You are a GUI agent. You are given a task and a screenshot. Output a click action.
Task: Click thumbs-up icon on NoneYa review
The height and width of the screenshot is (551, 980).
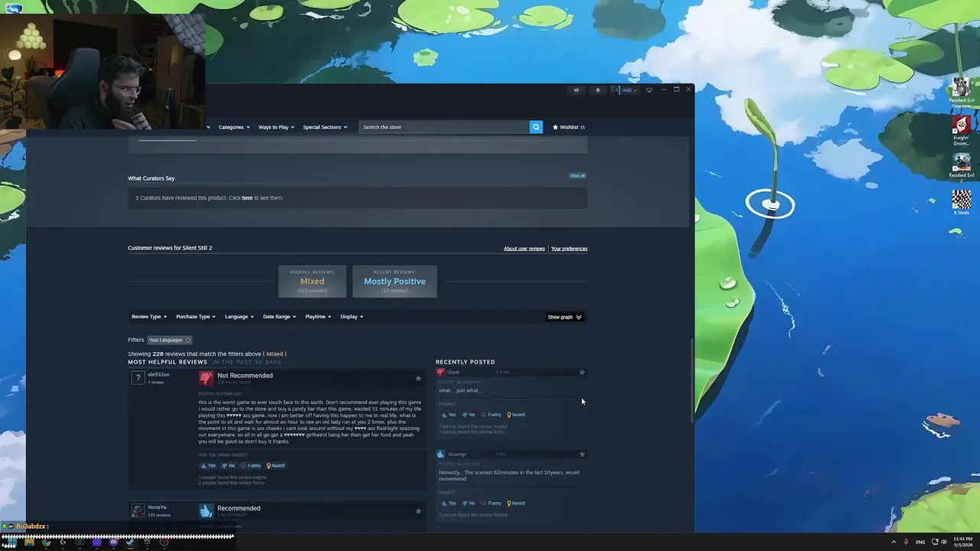click(206, 510)
